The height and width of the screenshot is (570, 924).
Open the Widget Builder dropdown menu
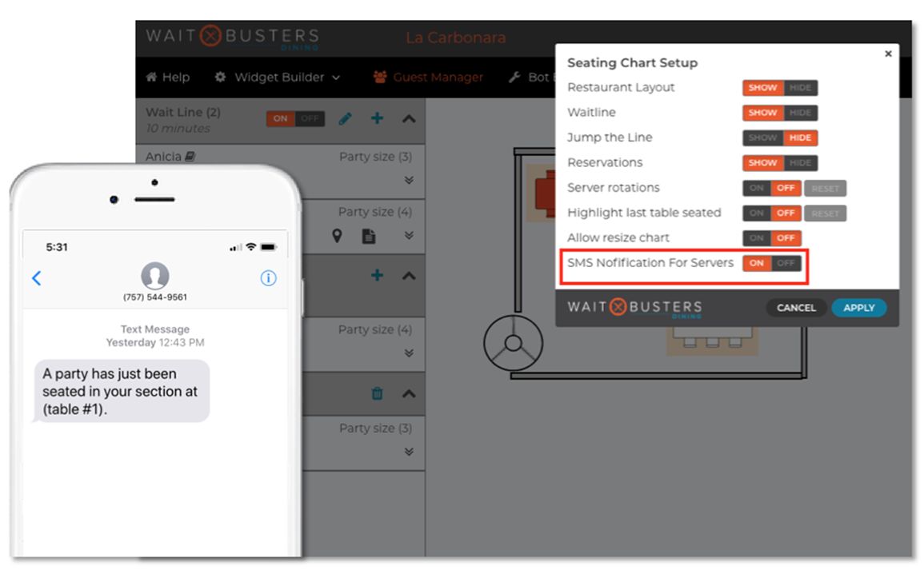[277, 77]
